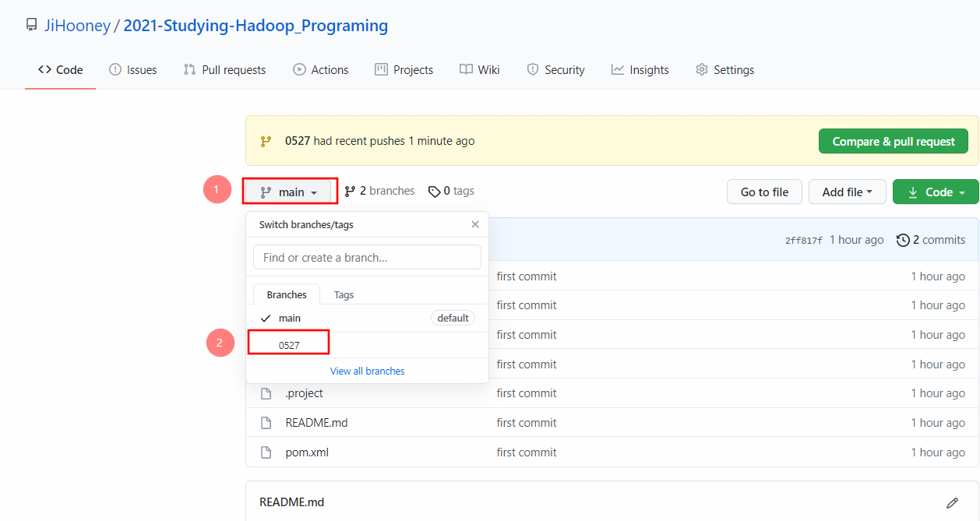The width and height of the screenshot is (980, 521).
Task: Open the Projects tab
Action: point(404,70)
